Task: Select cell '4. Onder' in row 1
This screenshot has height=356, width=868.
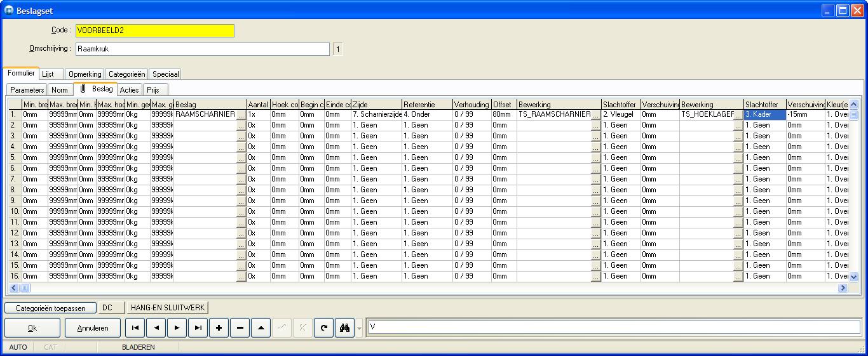Action: (427, 115)
